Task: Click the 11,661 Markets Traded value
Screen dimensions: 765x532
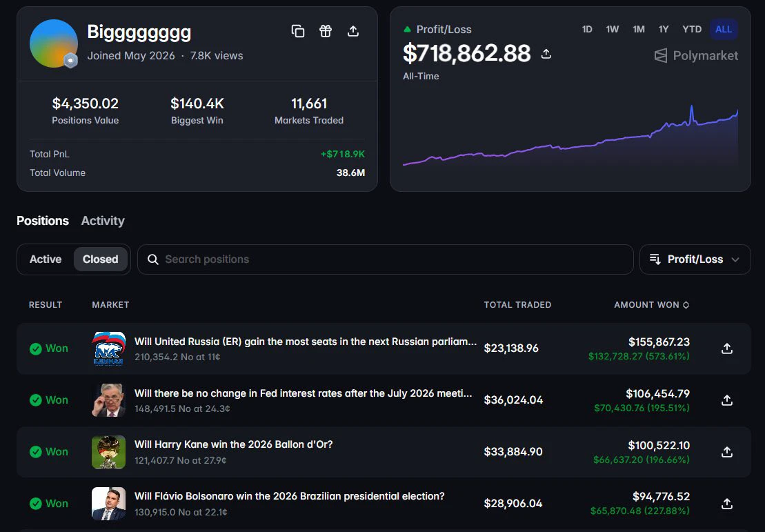Action: pyautogui.click(x=309, y=104)
